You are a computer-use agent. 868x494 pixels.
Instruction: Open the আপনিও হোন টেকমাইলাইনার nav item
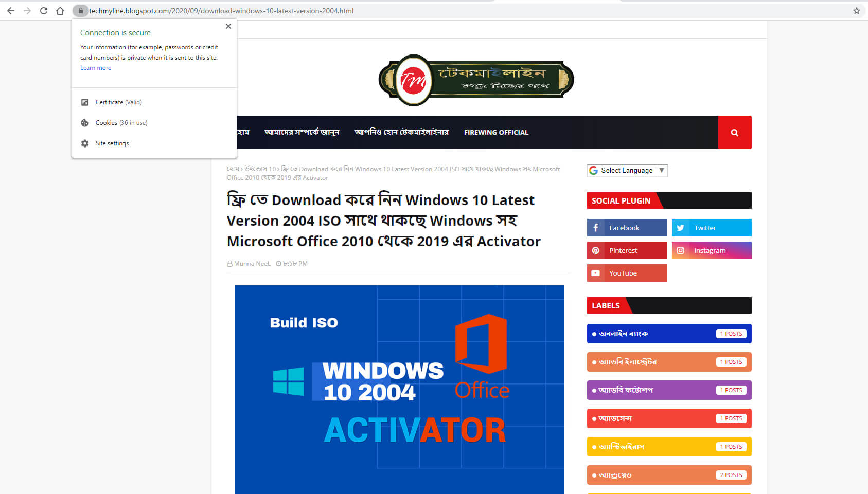[401, 133]
